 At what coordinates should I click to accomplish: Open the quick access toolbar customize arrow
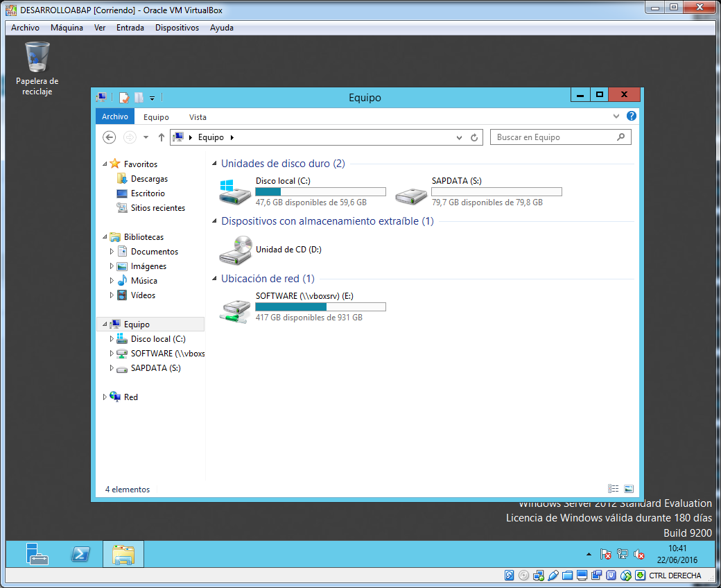tap(153, 98)
